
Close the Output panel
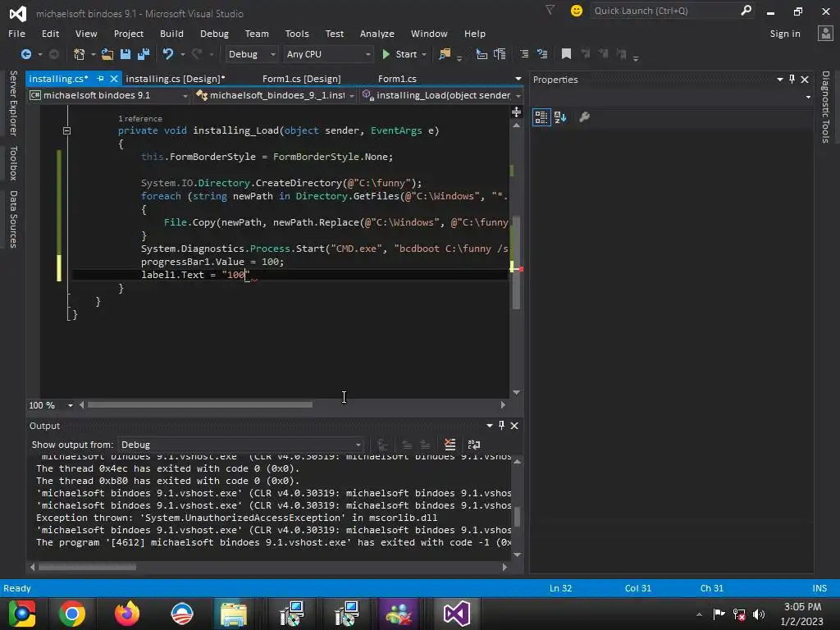click(x=514, y=426)
